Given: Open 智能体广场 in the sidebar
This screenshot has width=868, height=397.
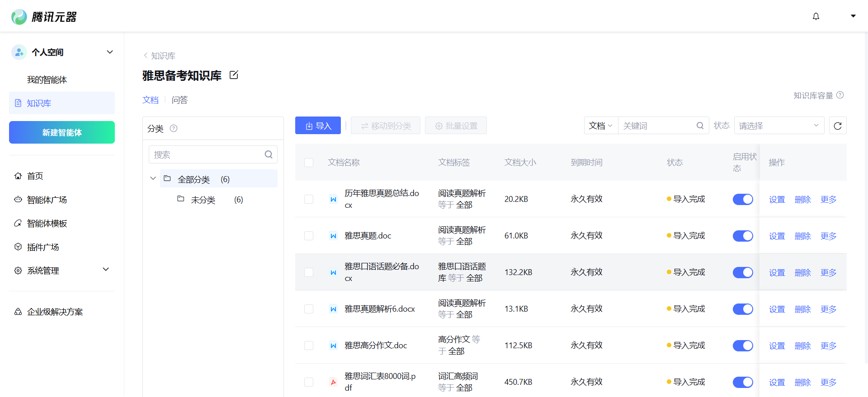Looking at the screenshot, I should point(47,200).
